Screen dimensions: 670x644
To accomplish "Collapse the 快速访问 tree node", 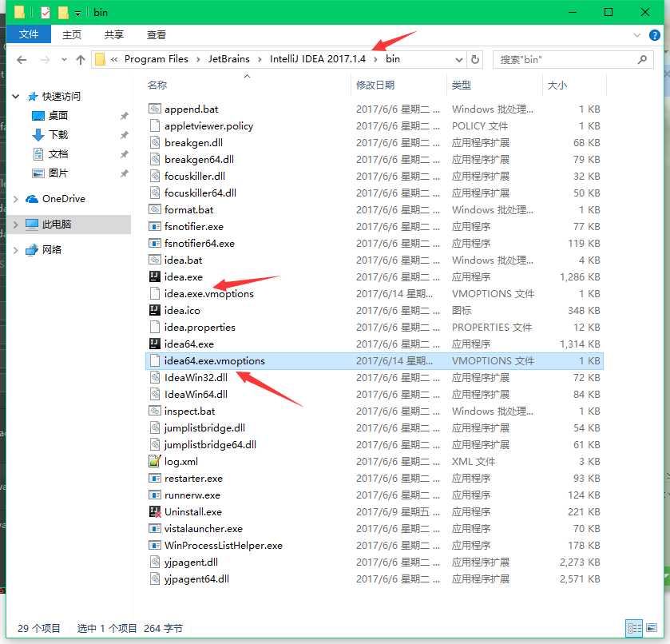I will click(x=16, y=96).
